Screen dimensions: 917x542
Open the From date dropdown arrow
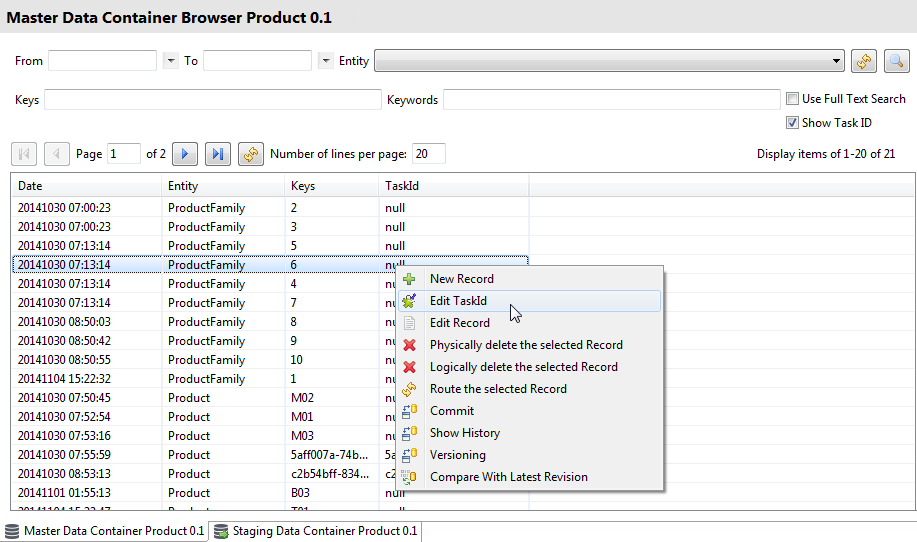click(x=170, y=61)
